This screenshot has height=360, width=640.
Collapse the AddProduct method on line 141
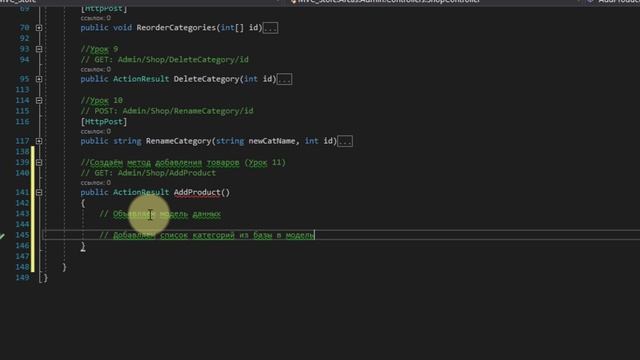pos(39,192)
